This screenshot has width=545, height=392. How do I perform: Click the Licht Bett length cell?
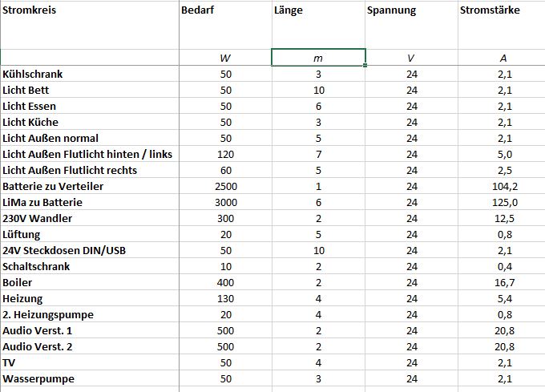(318, 90)
